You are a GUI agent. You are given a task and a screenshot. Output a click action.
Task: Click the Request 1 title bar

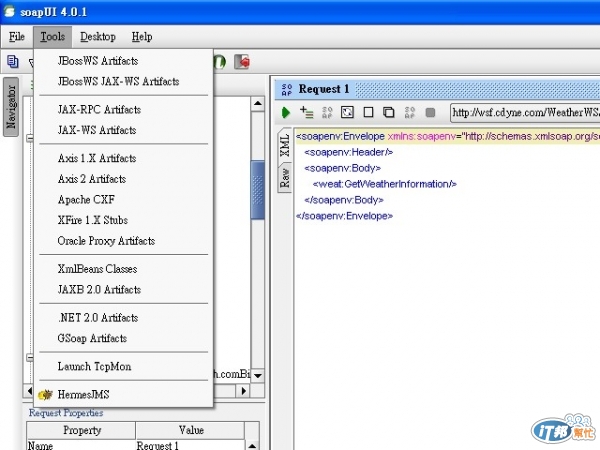tap(437, 89)
